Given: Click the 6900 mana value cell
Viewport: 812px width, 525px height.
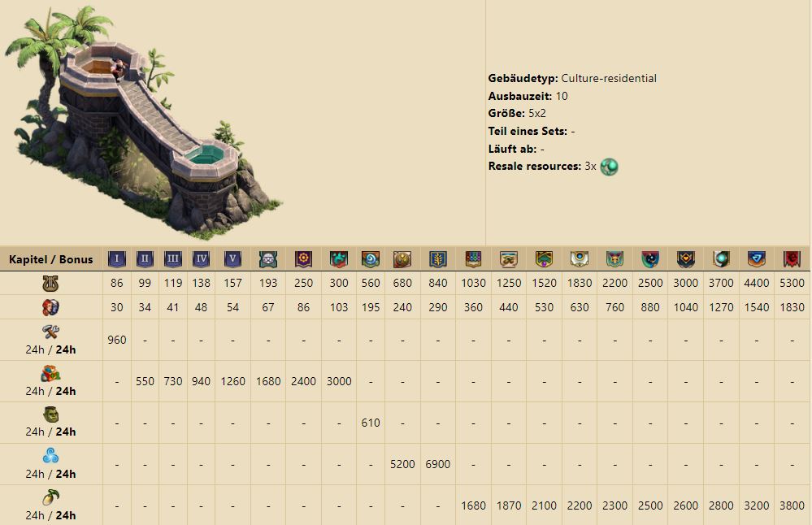Looking at the screenshot, I should coord(437,464).
